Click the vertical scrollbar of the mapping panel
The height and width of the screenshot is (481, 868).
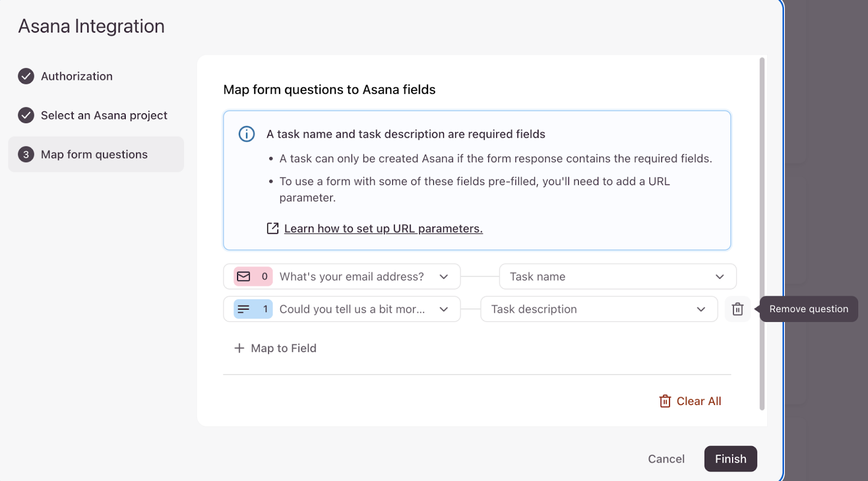coord(762,233)
